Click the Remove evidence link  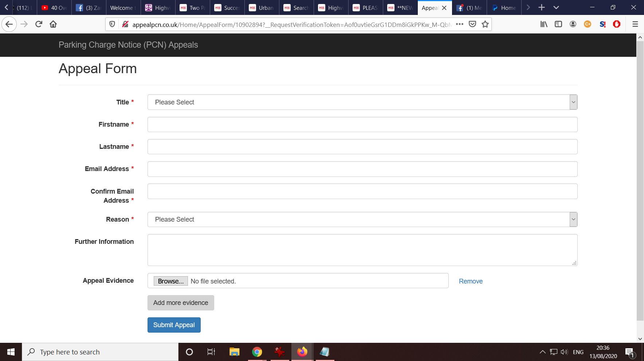tap(471, 281)
